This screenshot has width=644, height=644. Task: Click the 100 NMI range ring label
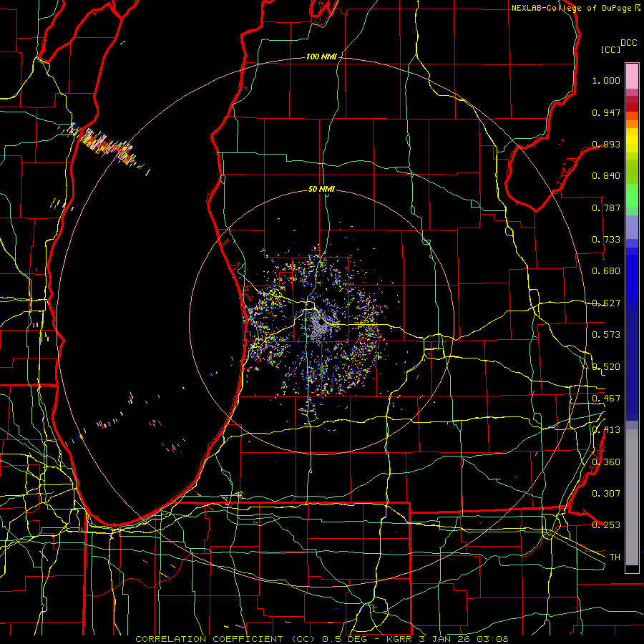(321, 57)
